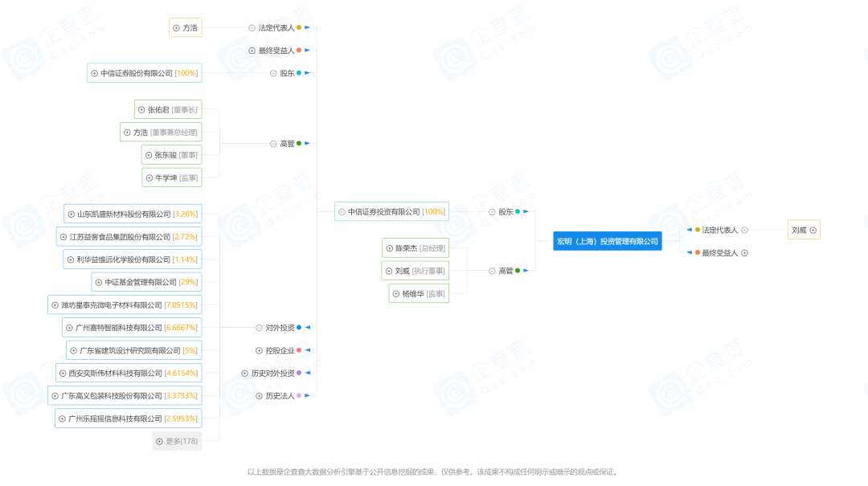Open the 刘威 legal representative node at right
Image resolution: width=868 pixels, height=486 pixels.
click(x=804, y=230)
